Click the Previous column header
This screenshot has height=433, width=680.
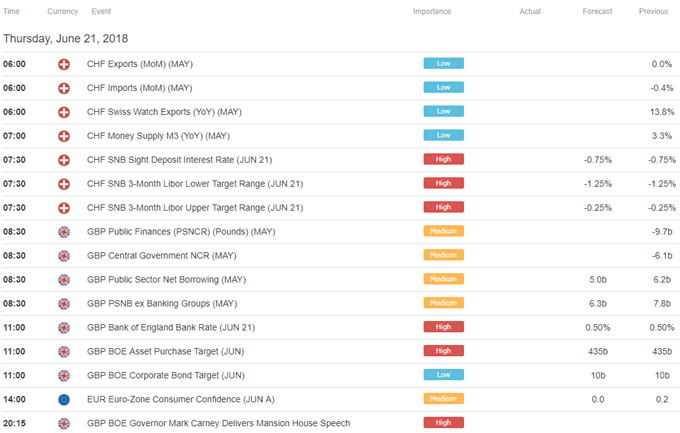(654, 11)
